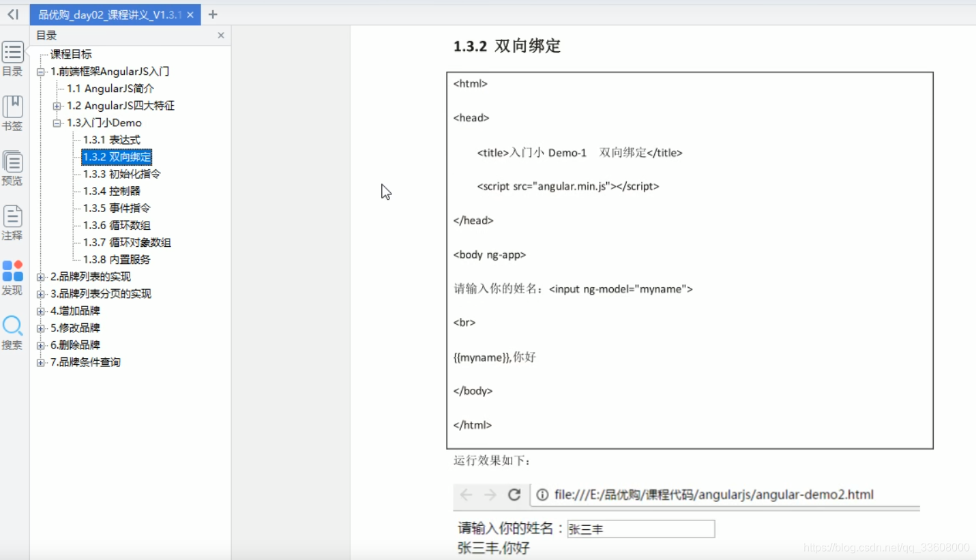This screenshot has width=976, height=560.
Task: Go to 1.3.1 表达式 section
Action: point(112,140)
